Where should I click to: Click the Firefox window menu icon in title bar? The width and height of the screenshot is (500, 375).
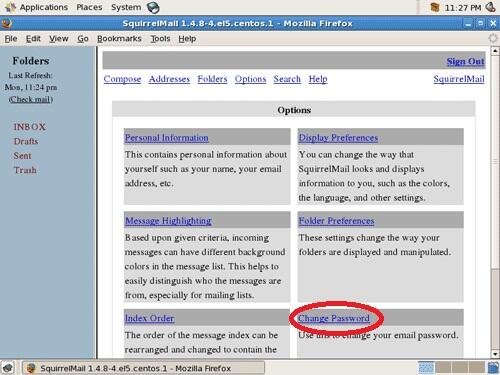(7, 23)
